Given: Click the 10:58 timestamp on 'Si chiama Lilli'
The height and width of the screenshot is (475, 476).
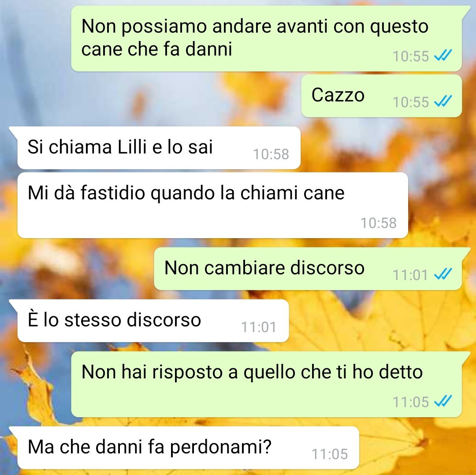Looking at the screenshot, I should (x=271, y=154).
